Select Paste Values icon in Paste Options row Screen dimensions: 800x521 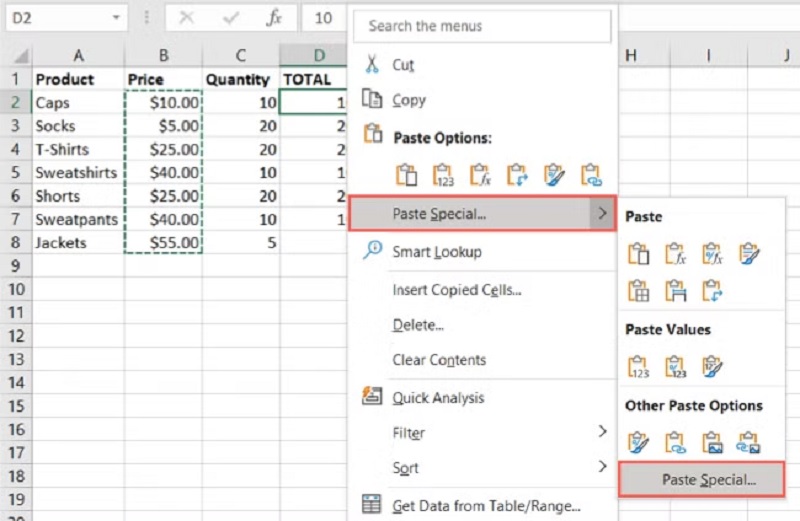pos(443,176)
